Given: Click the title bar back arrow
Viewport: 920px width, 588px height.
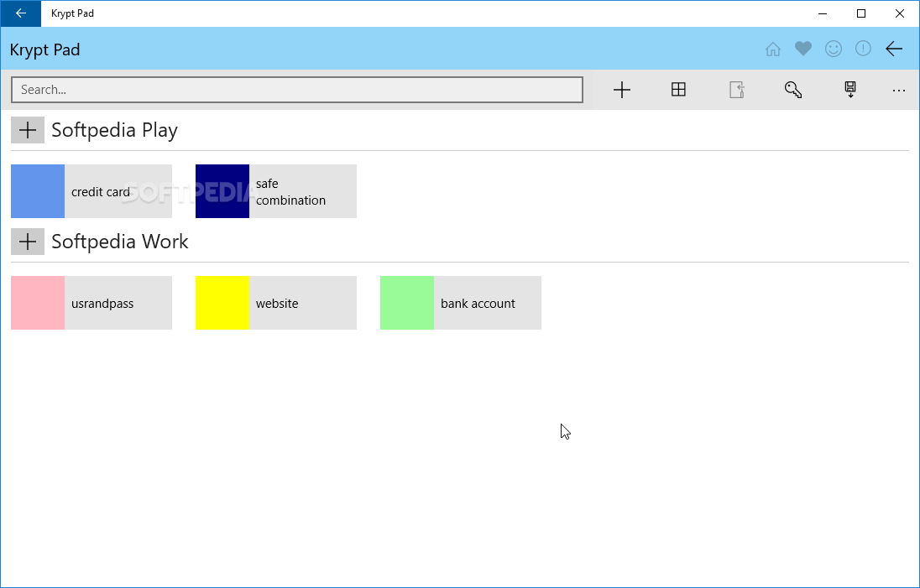Looking at the screenshot, I should click(x=20, y=13).
